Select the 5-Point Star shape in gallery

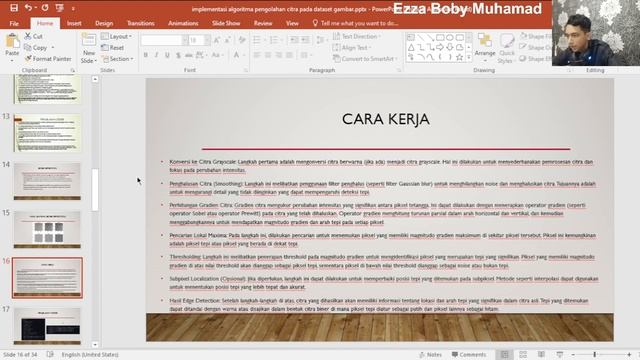(x=459, y=58)
